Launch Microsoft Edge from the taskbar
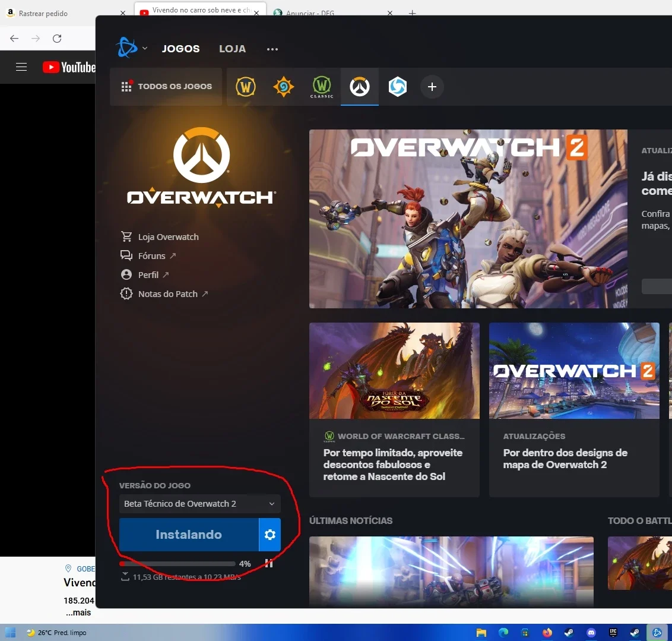The width and height of the screenshot is (672, 641). coord(503,633)
